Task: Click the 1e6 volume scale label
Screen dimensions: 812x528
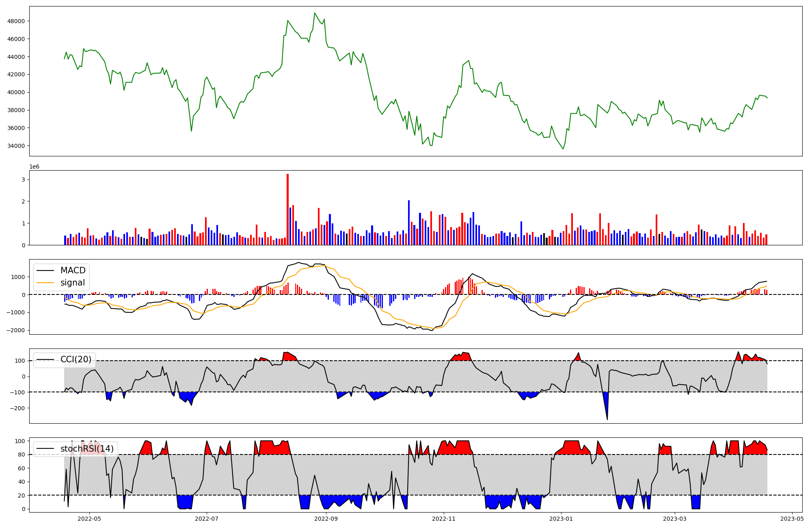Action: click(x=34, y=167)
